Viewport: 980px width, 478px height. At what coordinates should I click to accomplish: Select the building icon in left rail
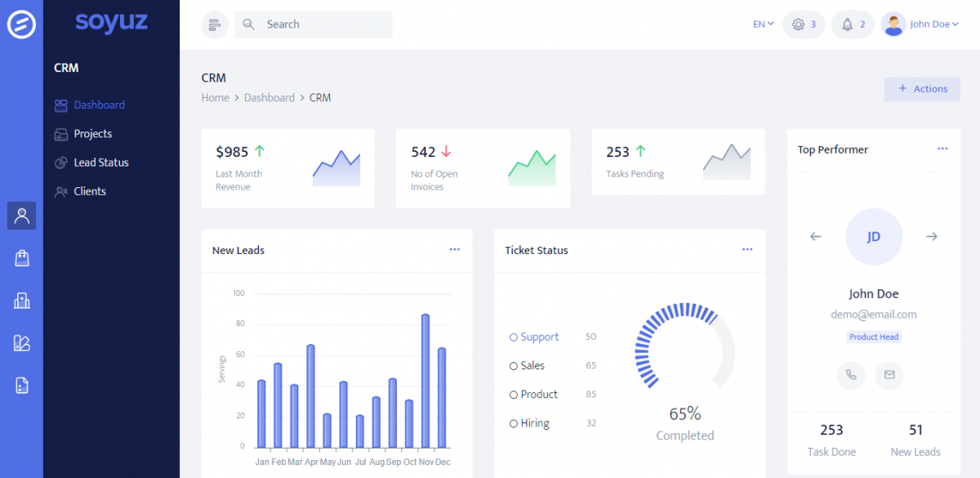tap(22, 301)
